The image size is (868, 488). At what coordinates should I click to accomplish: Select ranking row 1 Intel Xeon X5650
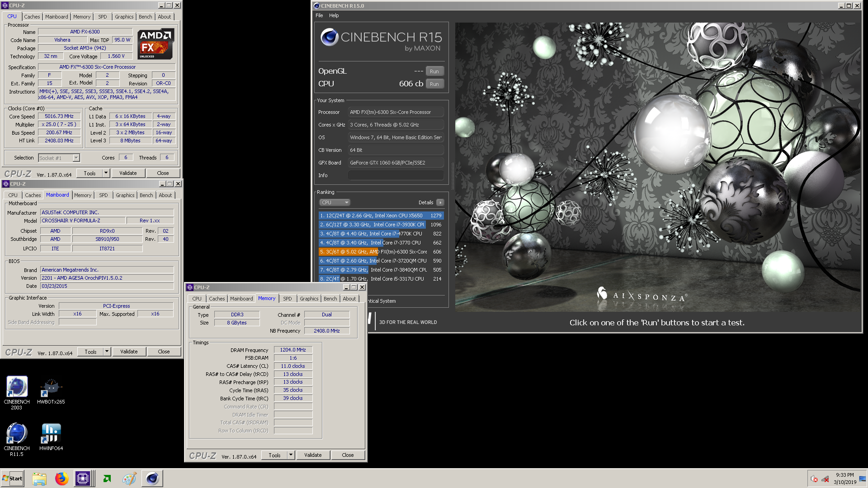pyautogui.click(x=381, y=216)
